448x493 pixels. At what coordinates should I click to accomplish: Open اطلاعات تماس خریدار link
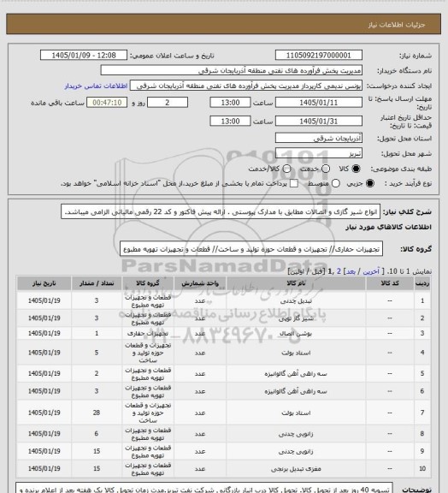(x=96, y=86)
